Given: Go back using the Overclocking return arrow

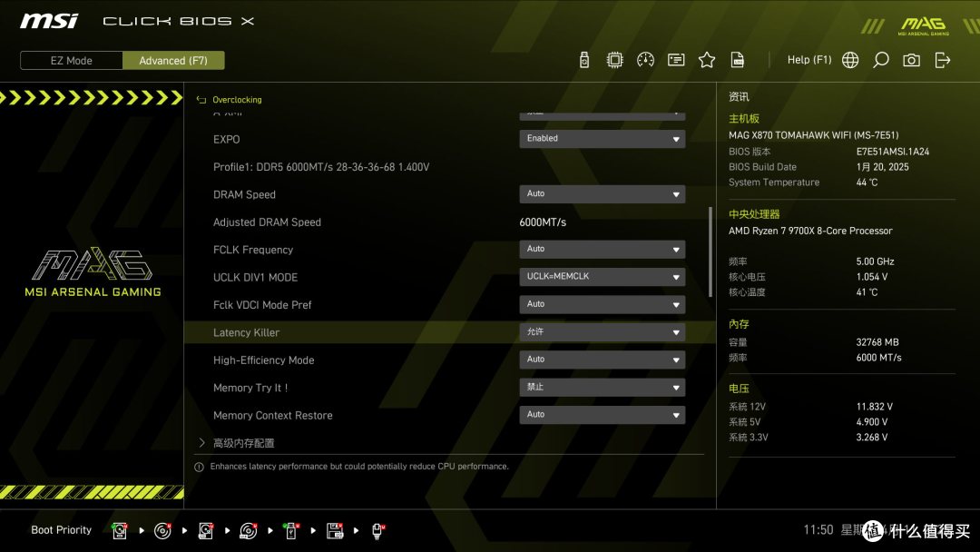Looking at the screenshot, I should pos(201,99).
